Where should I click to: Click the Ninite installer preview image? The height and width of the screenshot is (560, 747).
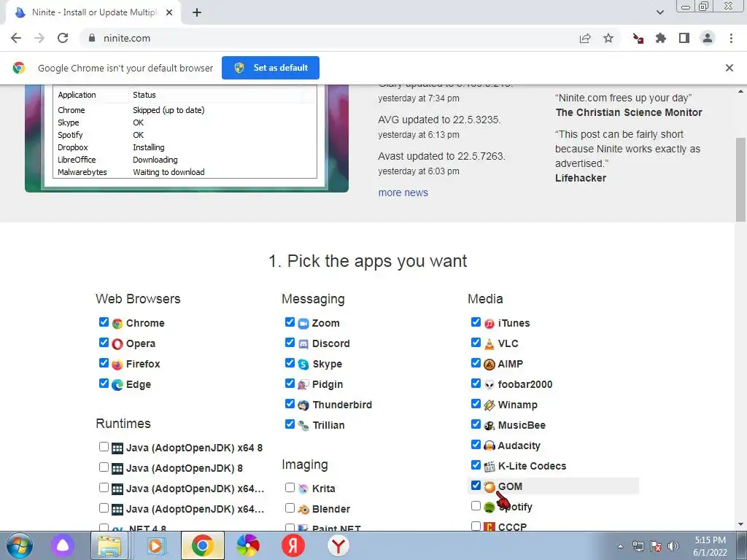(x=187, y=139)
